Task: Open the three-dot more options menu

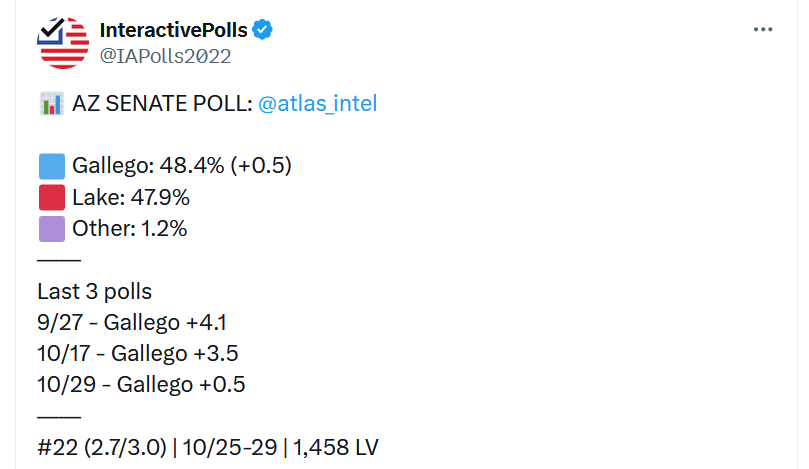Action: 762,30
